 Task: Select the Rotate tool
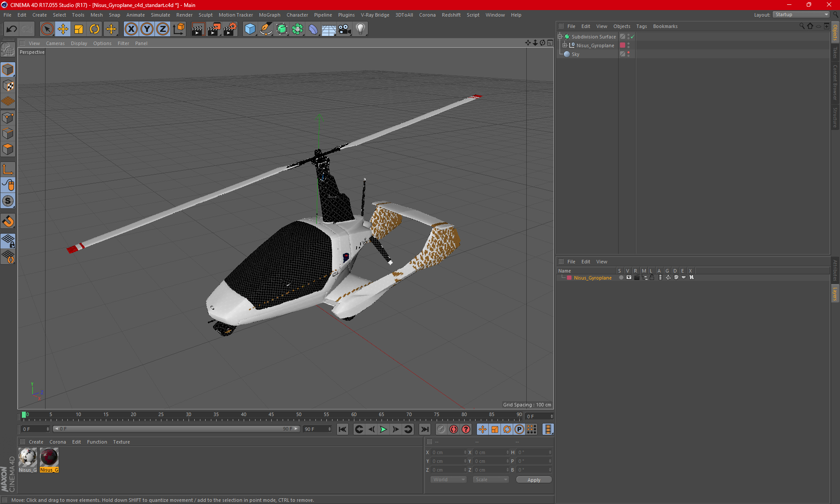94,29
